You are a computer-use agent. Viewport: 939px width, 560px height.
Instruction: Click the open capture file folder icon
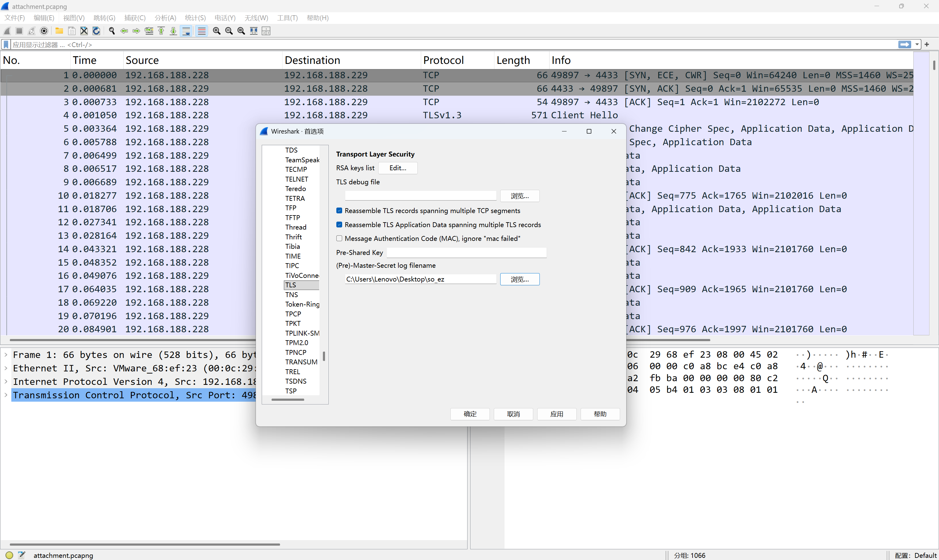(x=59, y=31)
